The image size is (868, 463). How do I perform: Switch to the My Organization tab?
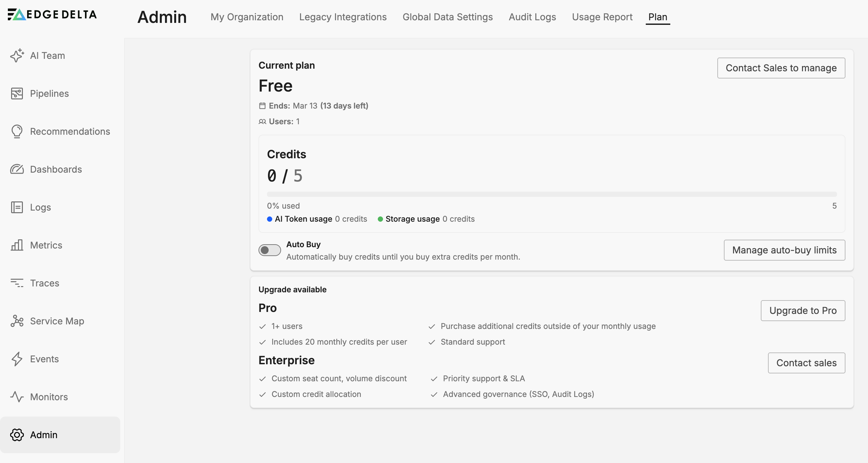coord(247,17)
